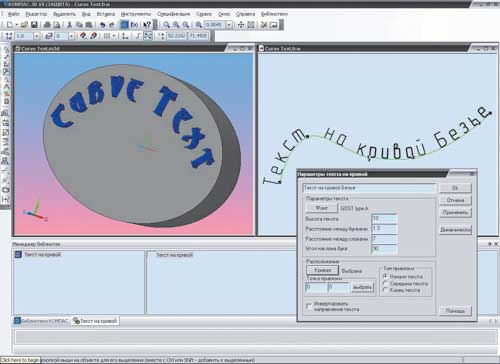
Task: Click the Кривая button
Action: (322, 270)
